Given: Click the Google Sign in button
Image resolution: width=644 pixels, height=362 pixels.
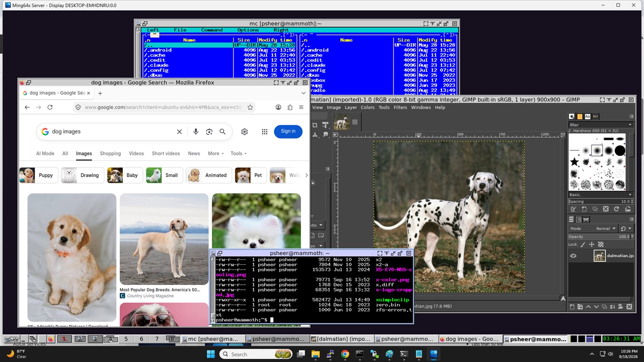Looking at the screenshot, I should point(288,132).
